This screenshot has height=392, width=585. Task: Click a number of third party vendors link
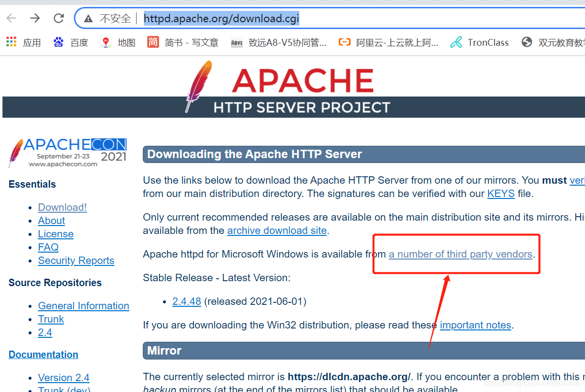click(460, 254)
